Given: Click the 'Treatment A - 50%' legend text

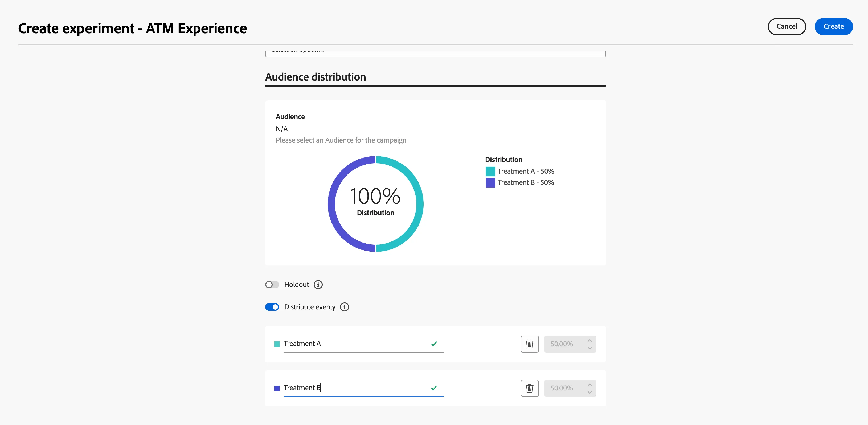Looking at the screenshot, I should [x=526, y=171].
